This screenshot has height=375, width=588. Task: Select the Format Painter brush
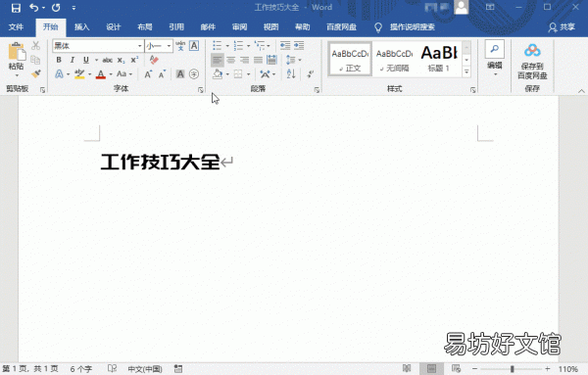click(35, 73)
